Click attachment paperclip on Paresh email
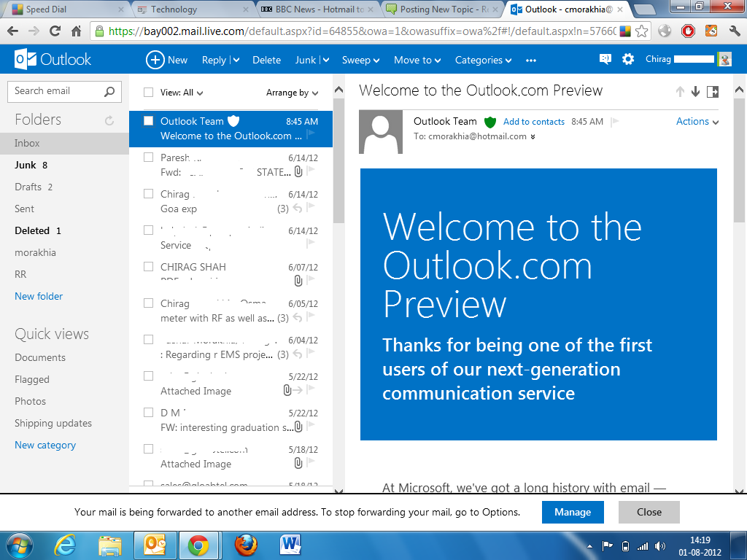Screen dimensions: 747x560 (298, 171)
